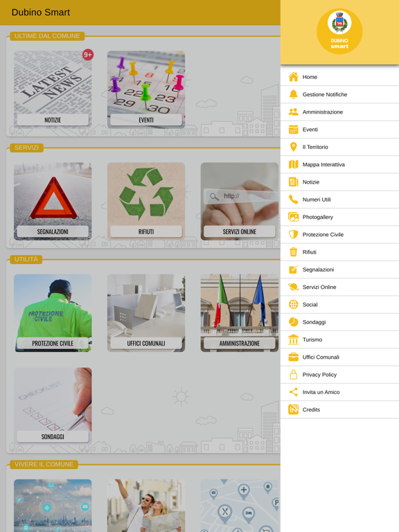Image resolution: width=399 pixels, height=532 pixels.
Task: Click the padlock icon for Privacy Policy
Action: (x=293, y=374)
